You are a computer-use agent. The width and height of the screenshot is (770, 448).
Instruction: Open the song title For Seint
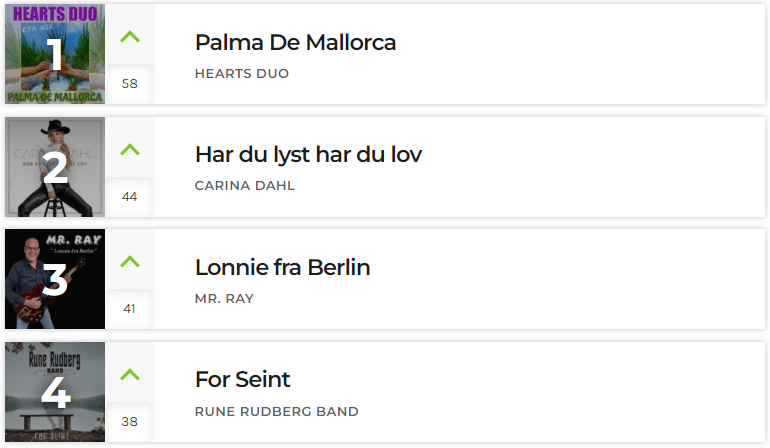(x=243, y=379)
